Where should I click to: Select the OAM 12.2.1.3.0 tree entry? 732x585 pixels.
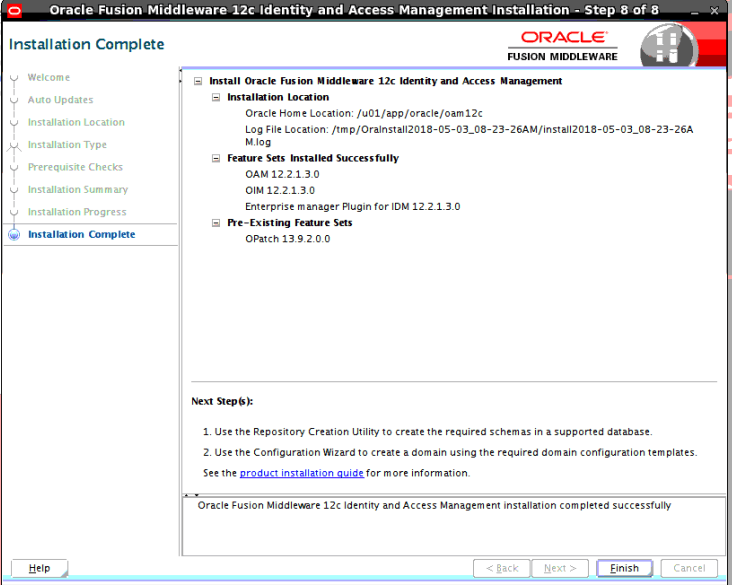pos(282,174)
